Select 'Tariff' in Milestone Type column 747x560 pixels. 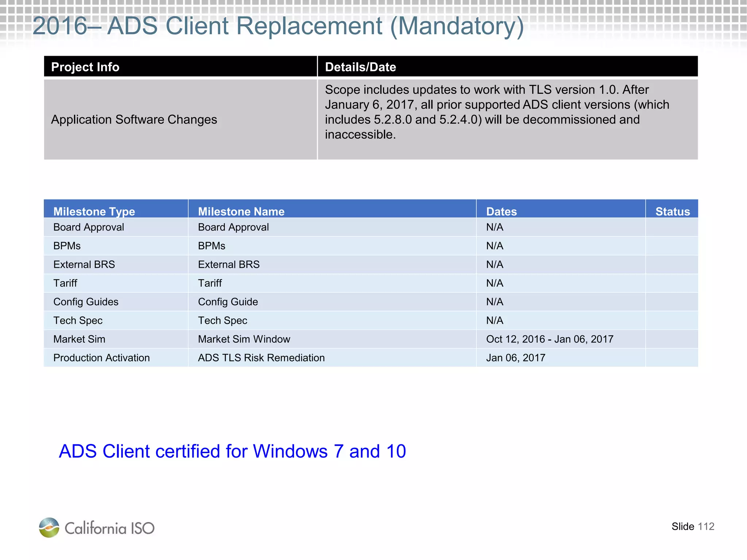click(65, 283)
